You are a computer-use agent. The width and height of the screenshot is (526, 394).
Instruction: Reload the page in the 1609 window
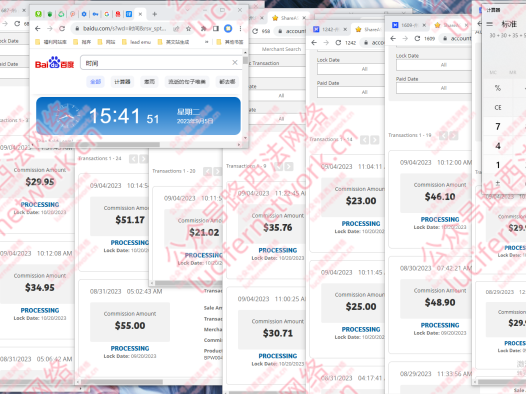click(x=417, y=39)
